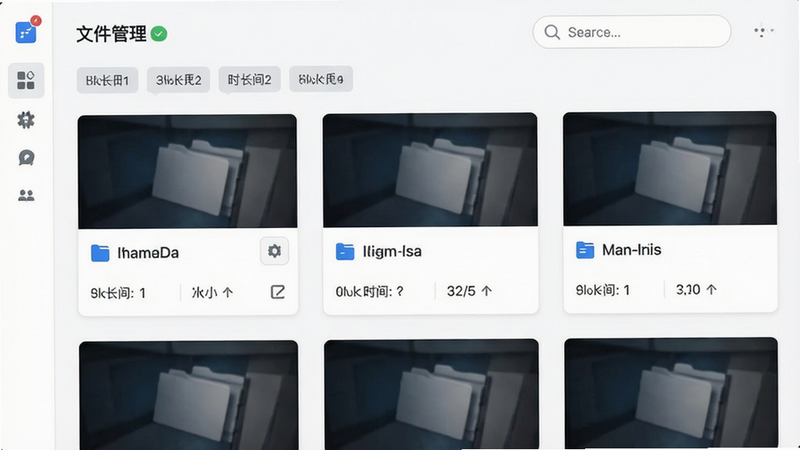Click the Man-Iriis folder name
Viewport: 800px width, 450px height.
[x=632, y=249]
